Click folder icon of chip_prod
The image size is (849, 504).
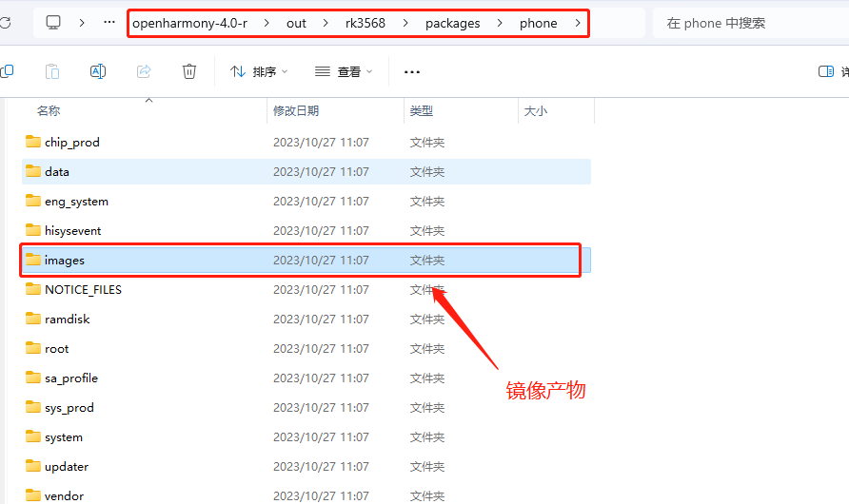pos(33,142)
